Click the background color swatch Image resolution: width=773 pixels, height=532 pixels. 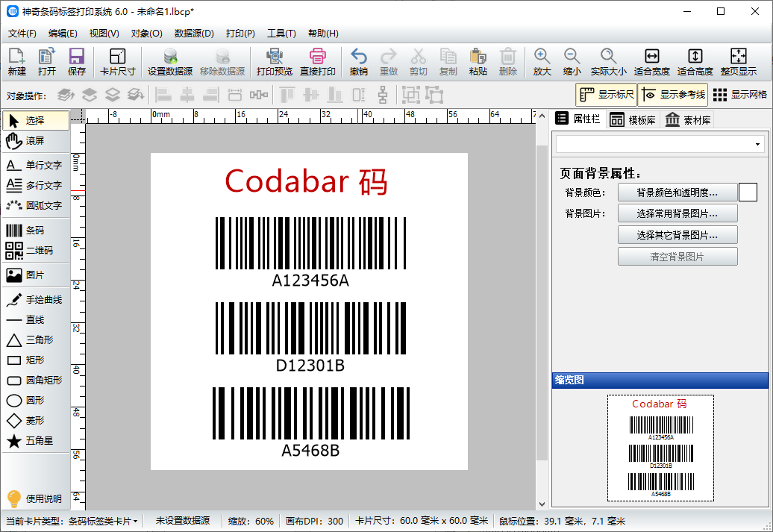[747, 192]
